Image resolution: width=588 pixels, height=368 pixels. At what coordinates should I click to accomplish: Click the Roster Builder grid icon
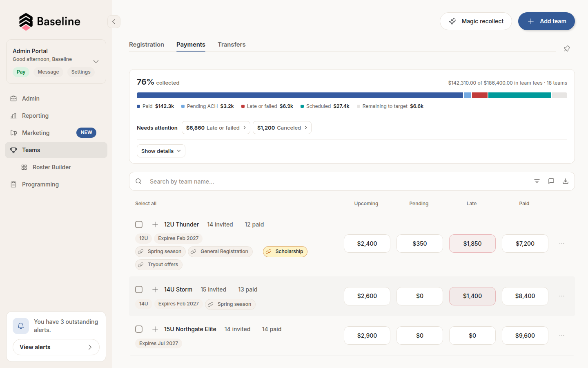coord(24,167)
